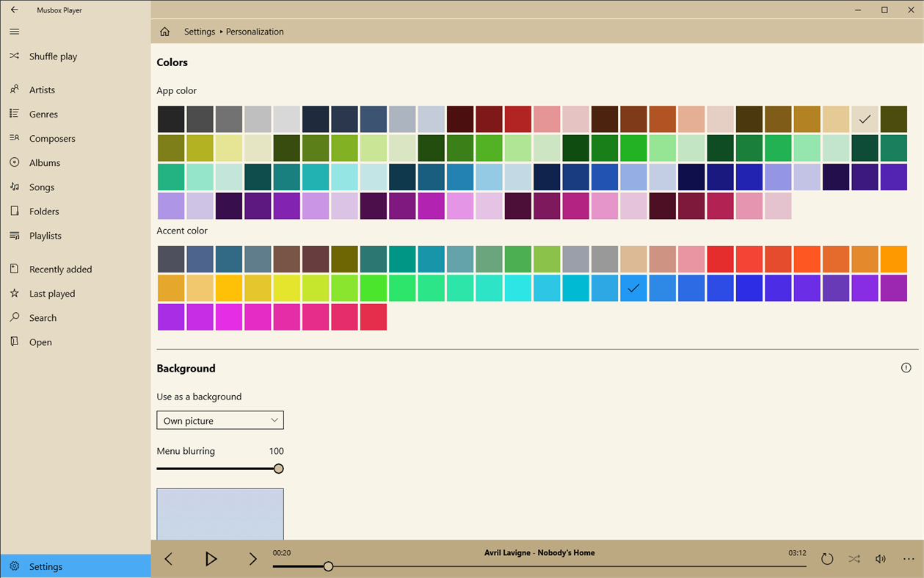Open the Genres section
Image resolution: width=924 pixels, height=578 pixels.
pos(43,114)
